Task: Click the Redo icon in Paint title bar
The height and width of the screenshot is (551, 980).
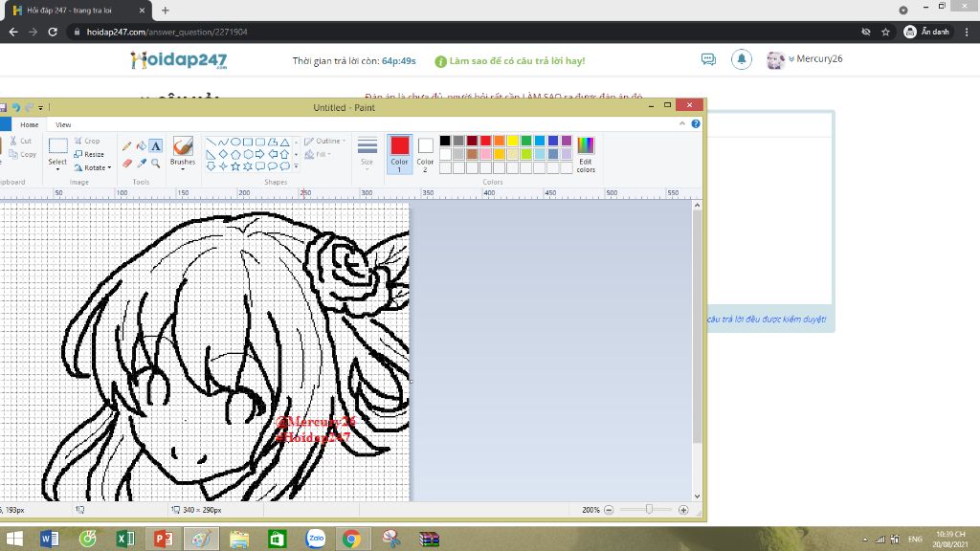Action: [30, 107]
